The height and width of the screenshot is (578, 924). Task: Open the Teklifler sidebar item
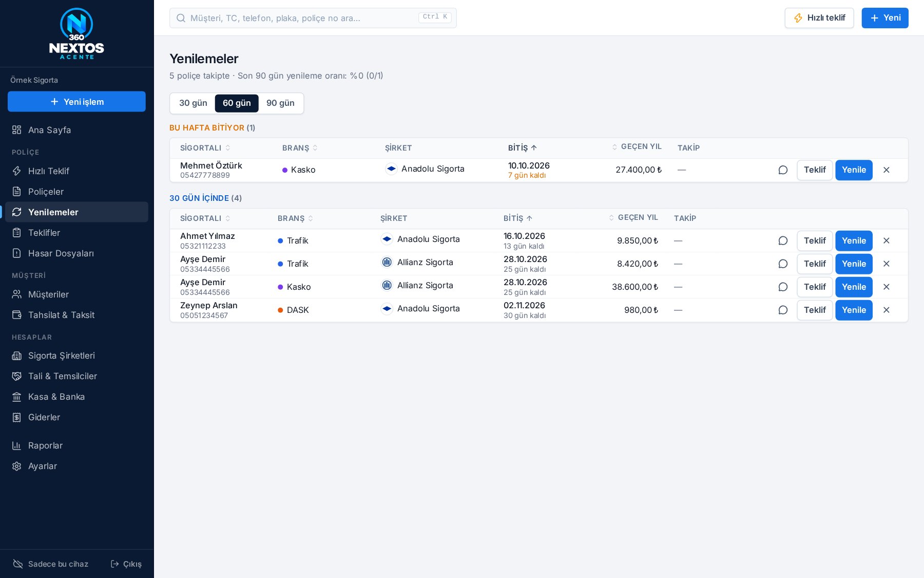[x=76, y=233]
